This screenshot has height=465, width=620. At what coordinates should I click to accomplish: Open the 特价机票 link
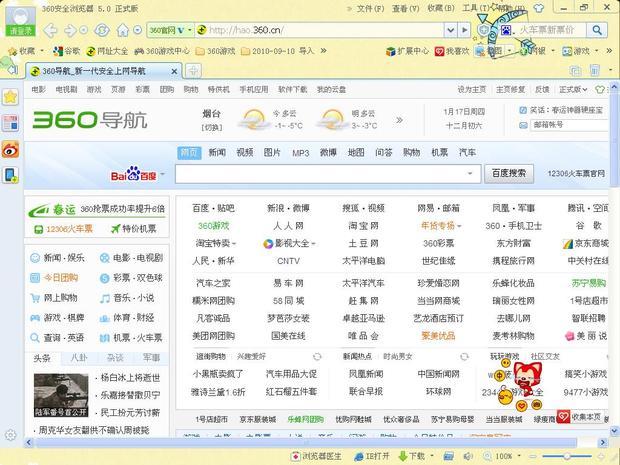point(134,229)
